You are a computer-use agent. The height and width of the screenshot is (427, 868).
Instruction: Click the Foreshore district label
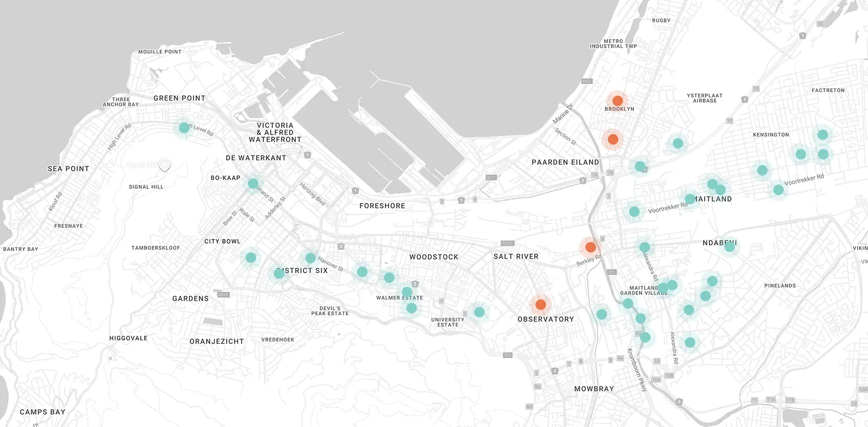pos(382,205)
